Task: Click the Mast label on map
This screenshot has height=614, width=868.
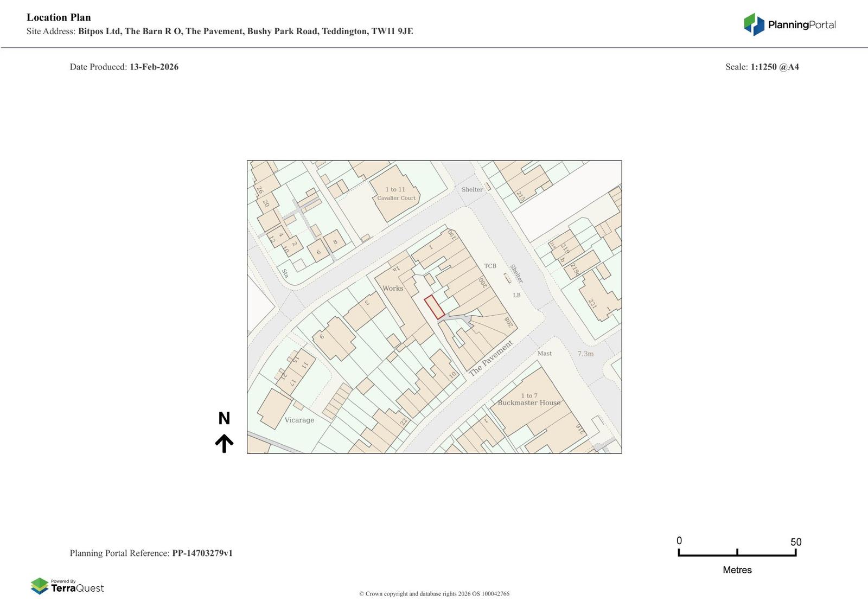Action: pos(544,354)
